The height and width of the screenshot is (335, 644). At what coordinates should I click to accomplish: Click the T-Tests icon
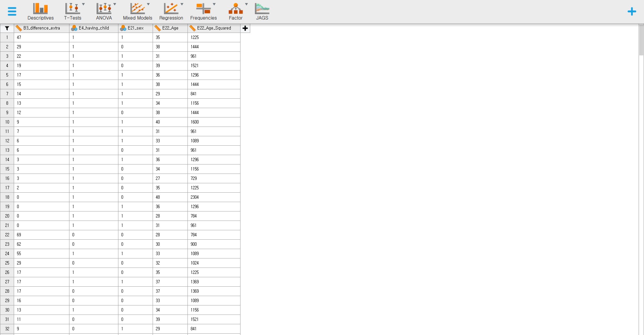click(x=72, y=11)
